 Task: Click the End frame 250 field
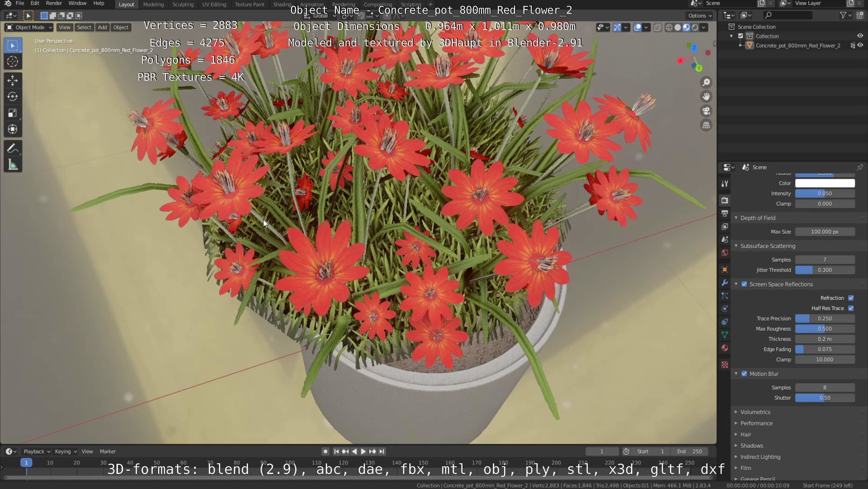(x=690, y=452)
